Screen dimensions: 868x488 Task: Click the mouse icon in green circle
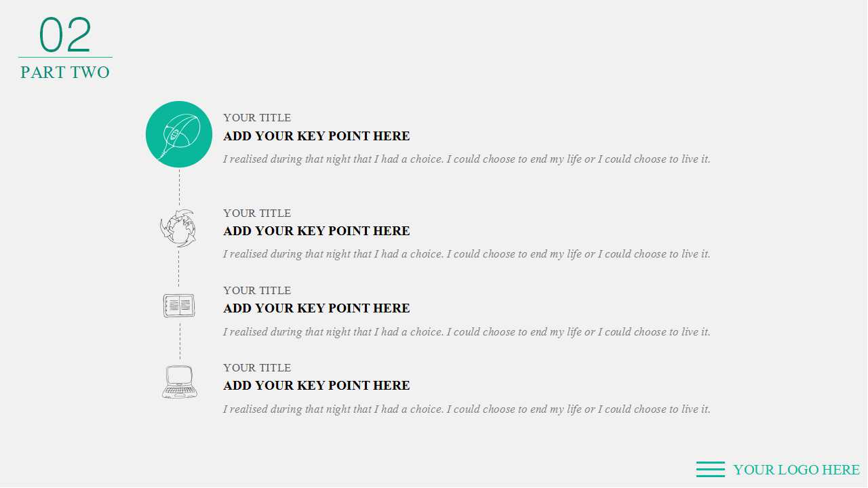tap(179, 134)
